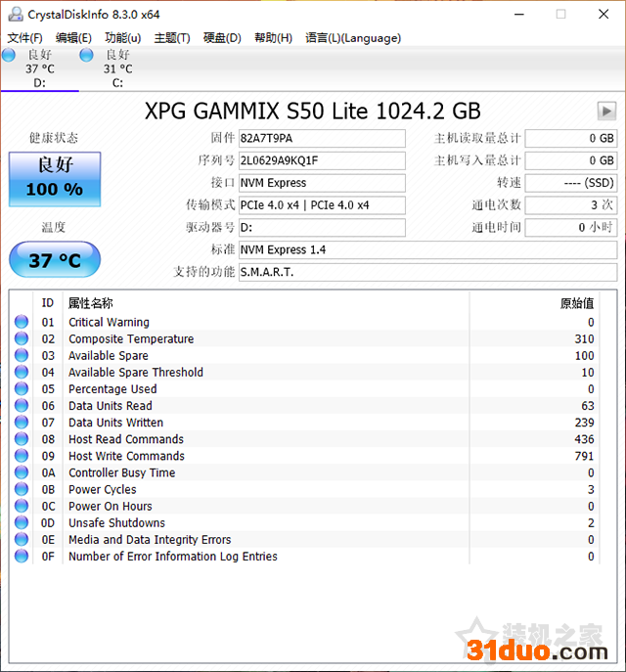Click ID 0C of Power On Hours row
The height and width of the screenshot is (672, 626).
[48, 506]
